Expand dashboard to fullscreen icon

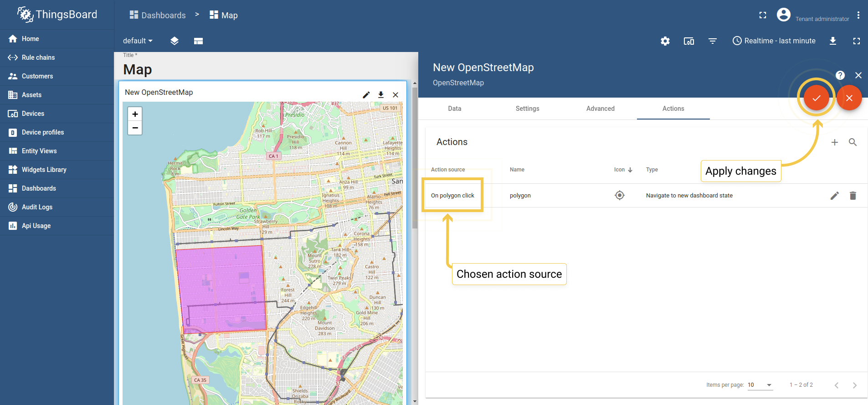[x=857, y=41]
